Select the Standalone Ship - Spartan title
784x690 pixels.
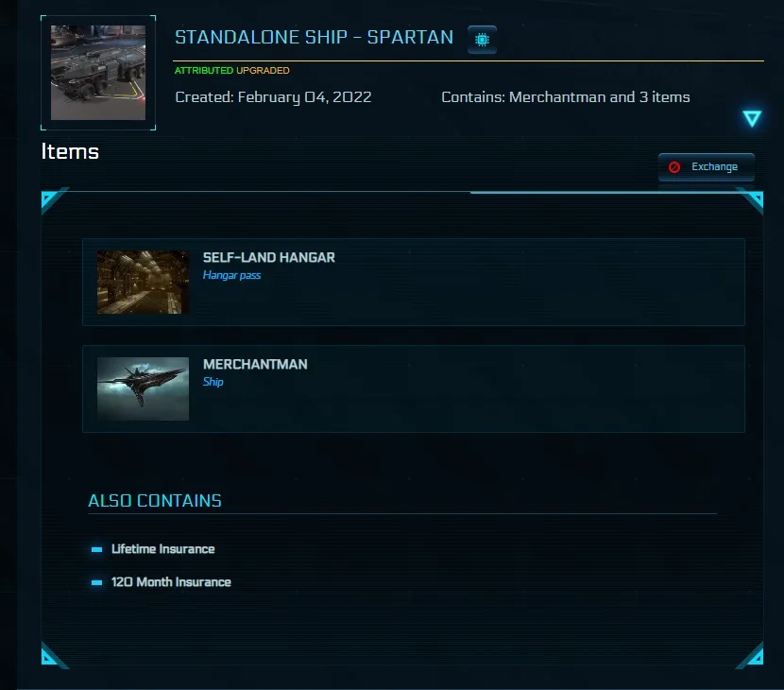(314, 37)
